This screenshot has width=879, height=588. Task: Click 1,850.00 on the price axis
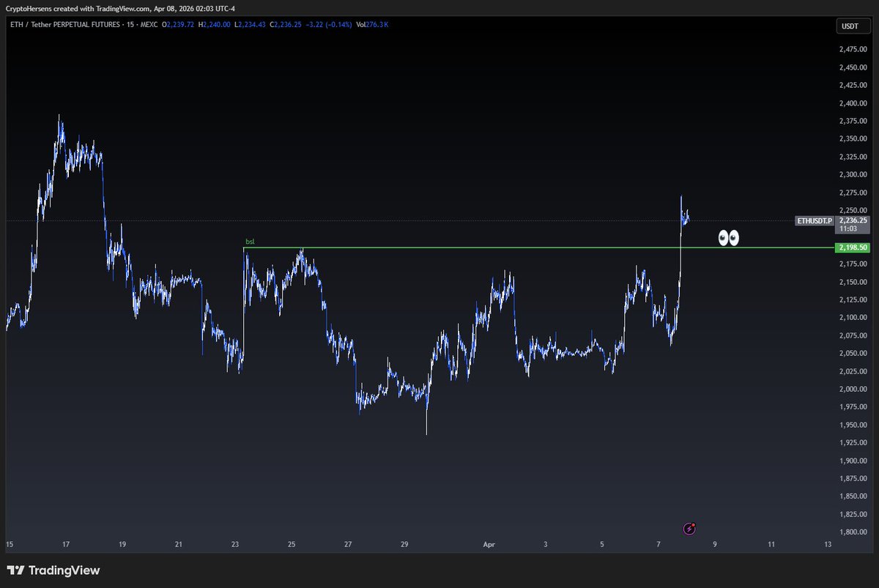[x=853, y=496]
